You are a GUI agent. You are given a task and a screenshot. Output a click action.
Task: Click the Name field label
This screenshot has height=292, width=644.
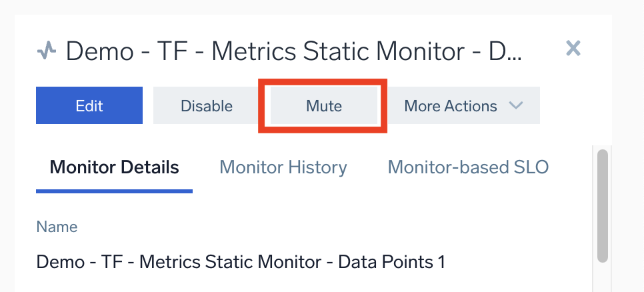tap(57, 227)
